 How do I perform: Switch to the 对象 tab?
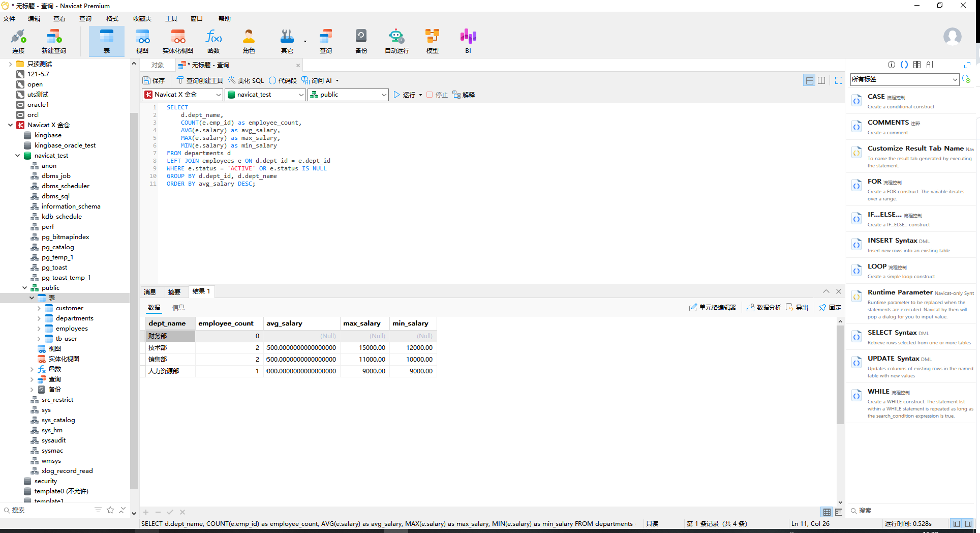[x=158, y=65]
